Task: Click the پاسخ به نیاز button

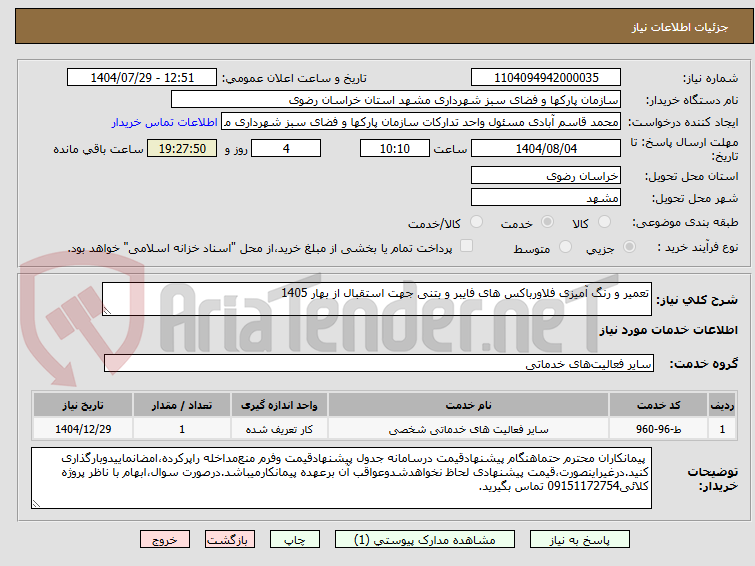Action: pos(580,540)
